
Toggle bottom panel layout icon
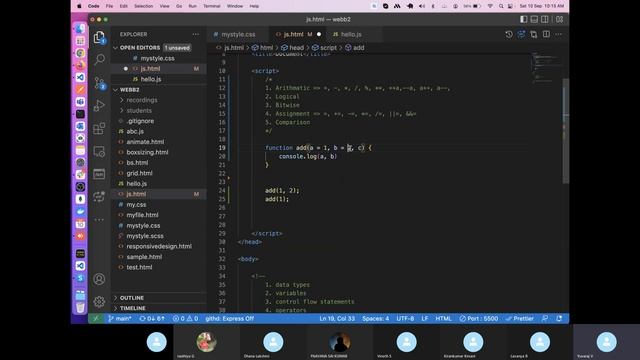[534, 19]
